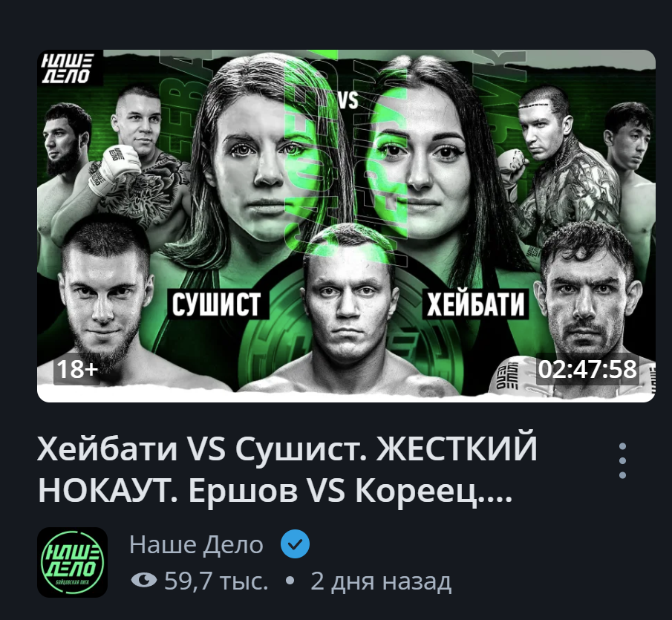The height and width of the screenshot is (620, 672).
Task: Open the Наше Дело channel name link
Action: (196, 544)
